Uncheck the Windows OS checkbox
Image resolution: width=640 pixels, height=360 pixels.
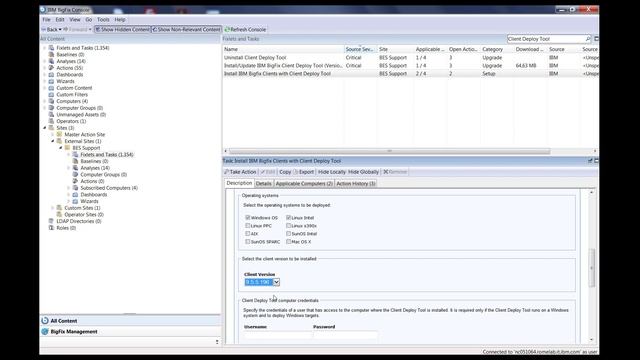pos(248,218)
